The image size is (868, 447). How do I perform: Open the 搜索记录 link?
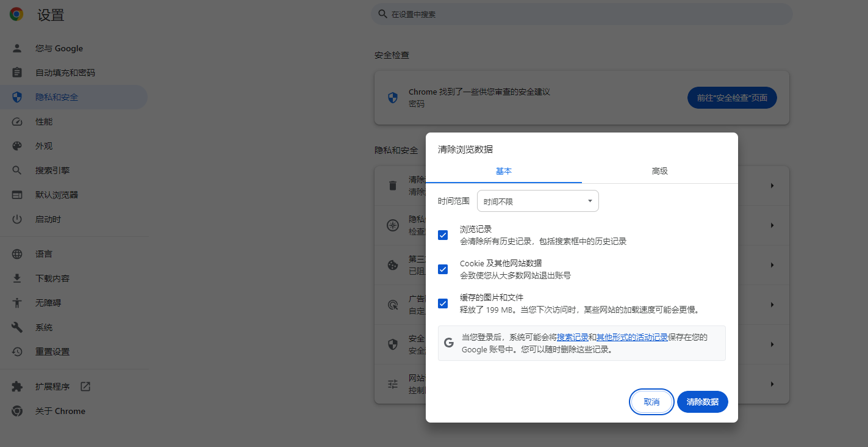point(572,336)
